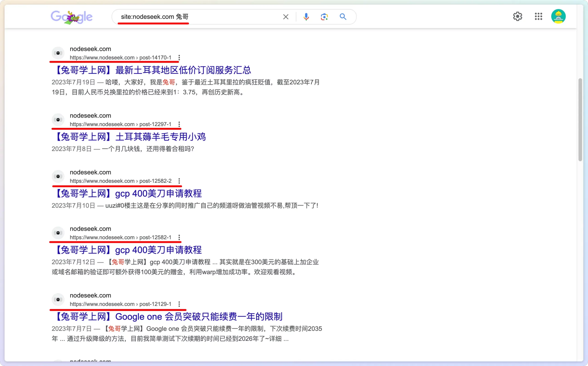
Task: Click URL breadcrumb ending in post-12129-1
Action: pos(121,304)
